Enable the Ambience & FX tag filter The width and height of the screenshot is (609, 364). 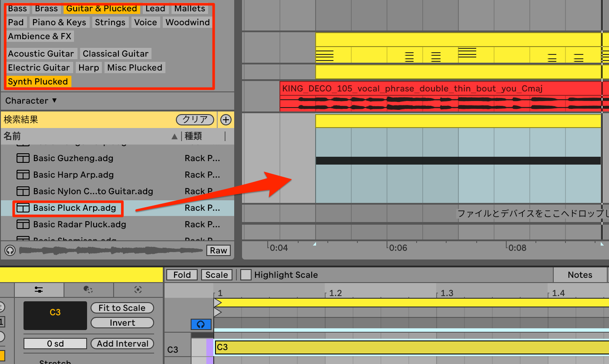40,36
